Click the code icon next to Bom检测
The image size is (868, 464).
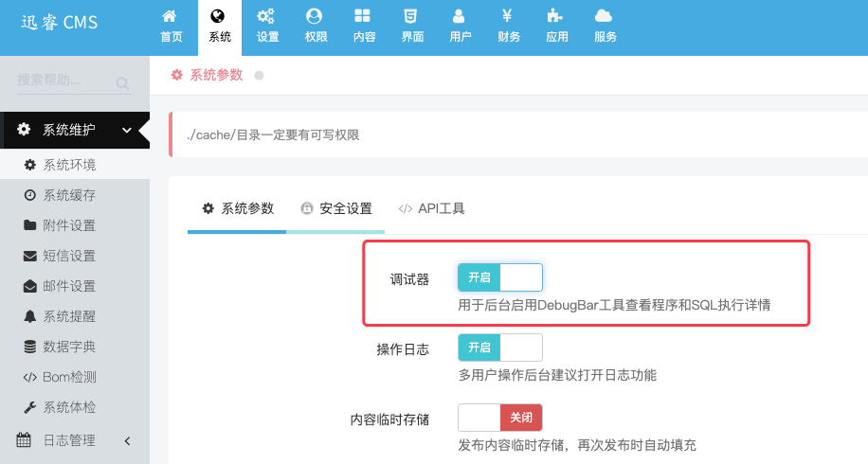(30, 377)
